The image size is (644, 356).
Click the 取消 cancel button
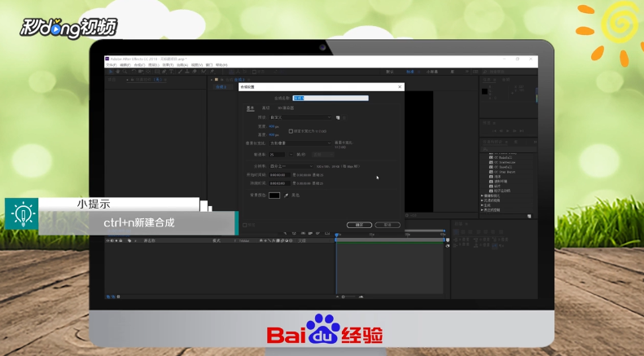pos(388,225)
